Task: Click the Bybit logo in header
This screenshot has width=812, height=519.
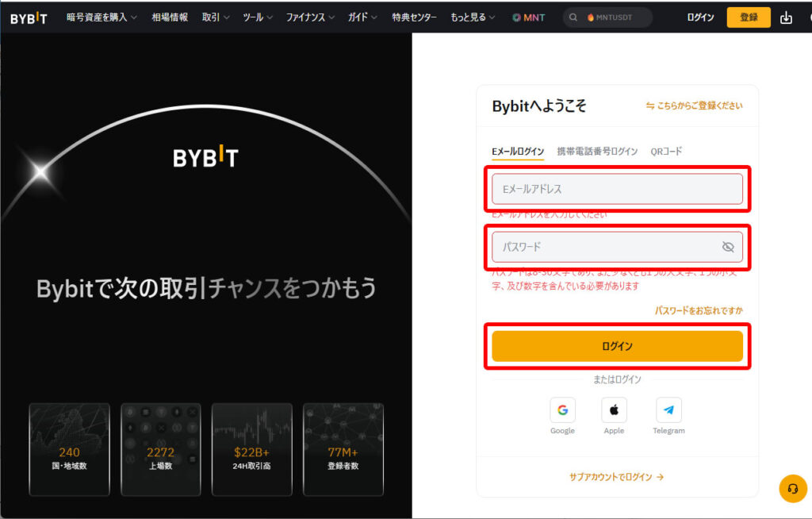Action: tap(29, 17)
